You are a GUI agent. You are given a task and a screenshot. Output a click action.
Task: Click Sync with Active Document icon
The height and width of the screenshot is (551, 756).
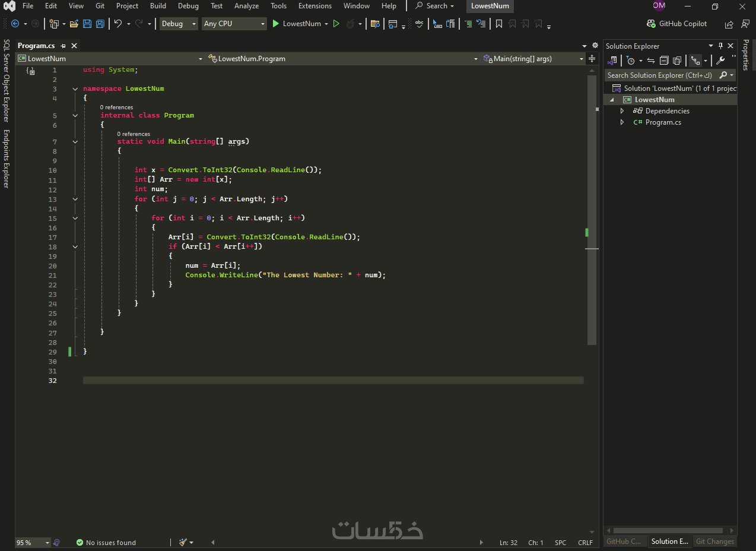pos(651,61)
